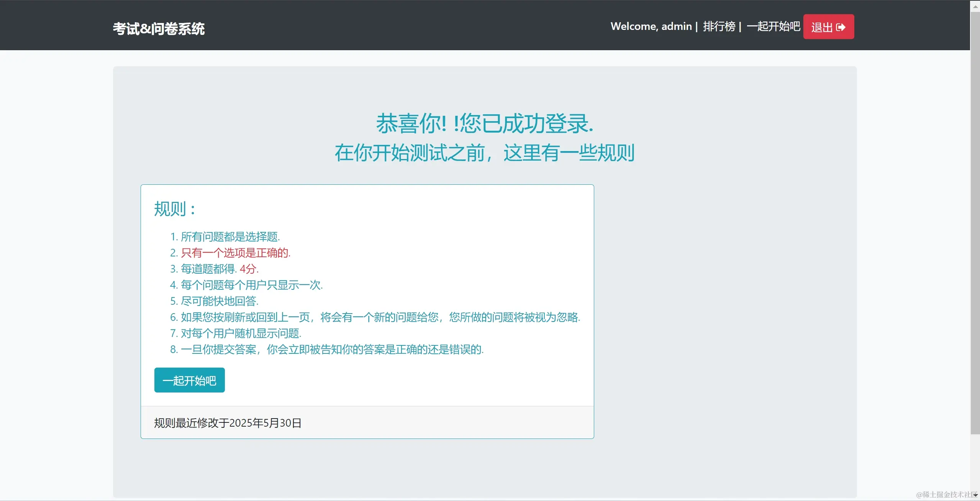
Task: Click the red rule 只有一个选项是正确的
Action: click(x=235, y=253)
